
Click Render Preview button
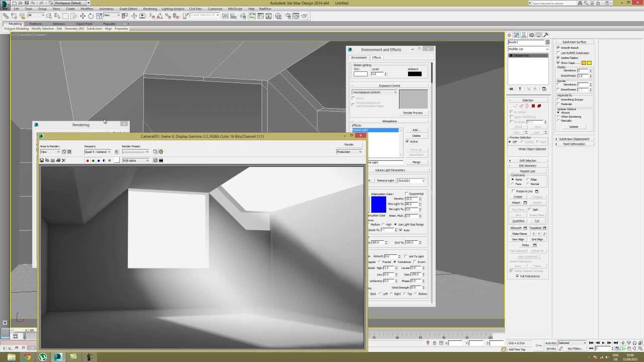(413, 113)
